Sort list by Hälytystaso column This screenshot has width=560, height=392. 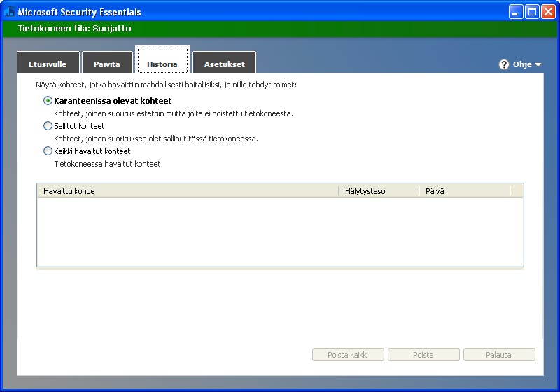click(379, 191)
